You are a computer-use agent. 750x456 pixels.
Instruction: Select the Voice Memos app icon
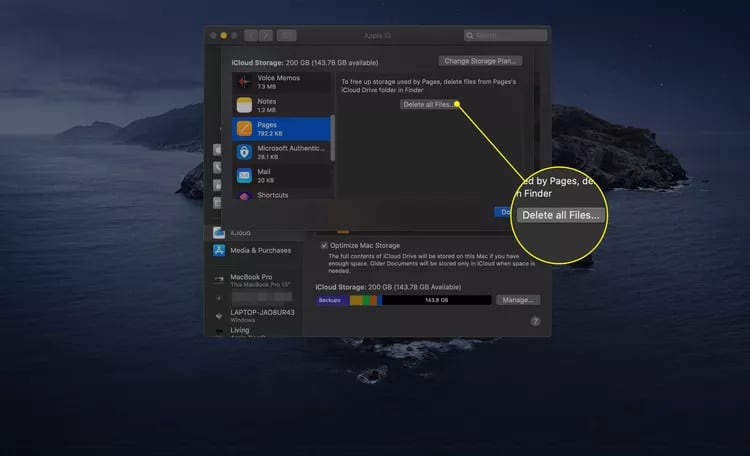coord(244,82)
